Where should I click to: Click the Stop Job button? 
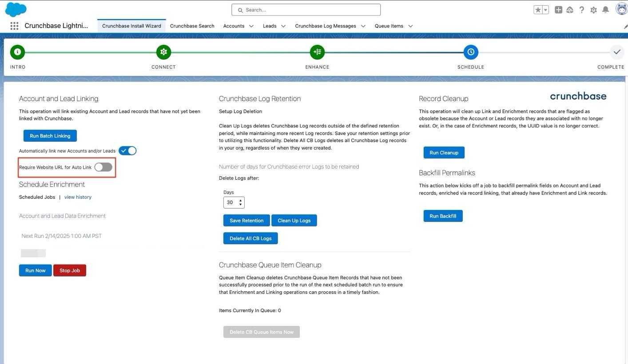coord(70,270)
